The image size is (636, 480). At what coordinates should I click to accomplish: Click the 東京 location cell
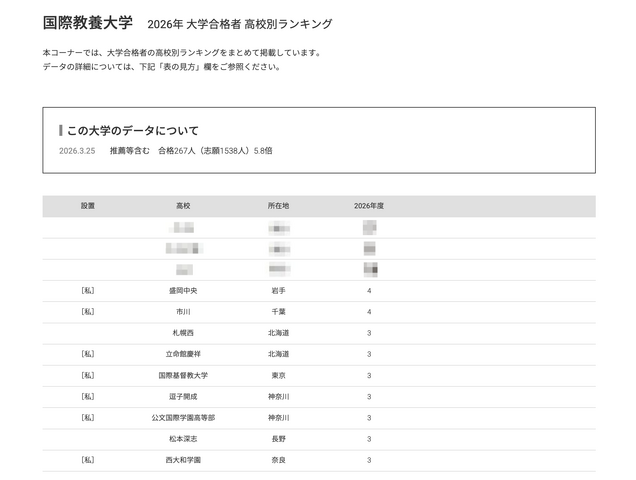point(279,375)
